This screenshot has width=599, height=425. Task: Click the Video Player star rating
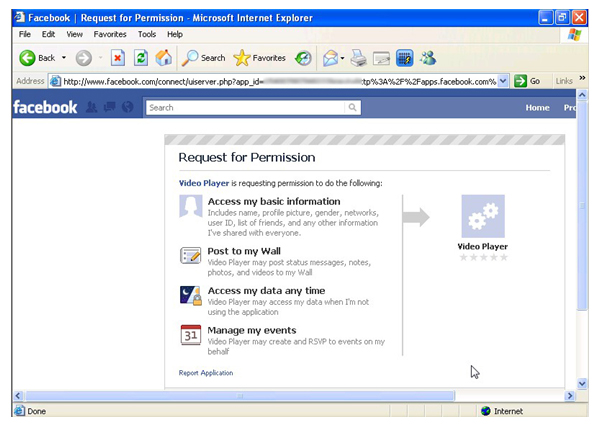click(x=484, y=257)
